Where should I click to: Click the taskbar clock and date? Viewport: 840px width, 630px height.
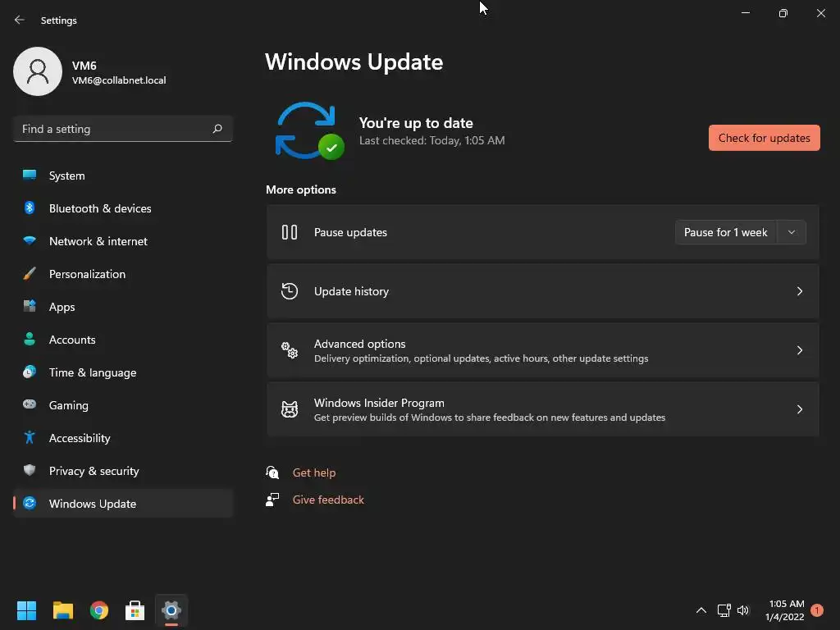tap(784, 610)
